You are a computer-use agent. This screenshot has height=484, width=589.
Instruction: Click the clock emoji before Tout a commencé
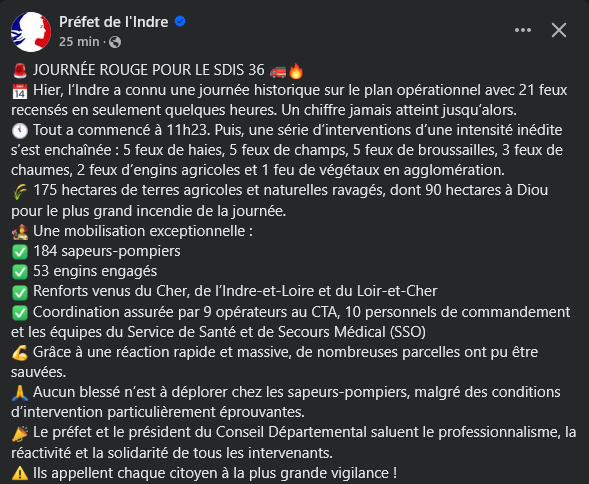[20, 130]
